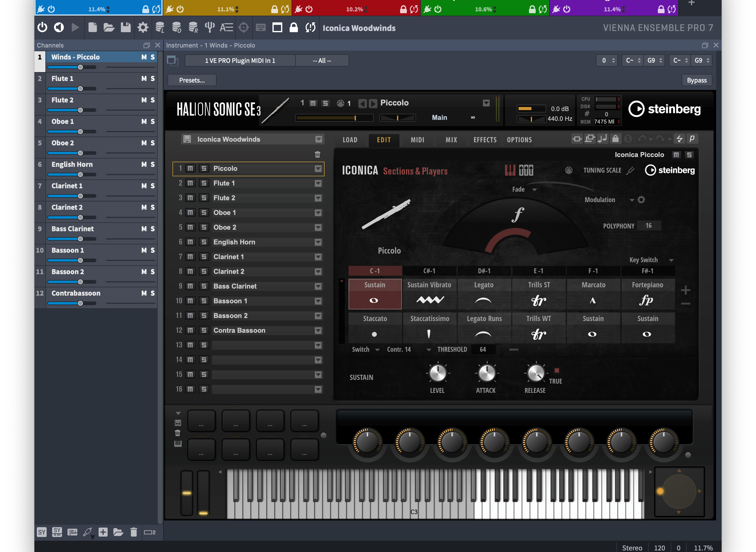Solo the Iconica Piccolo layer
The width and height of the screenshot is (756, 552).
pos(689,155)
